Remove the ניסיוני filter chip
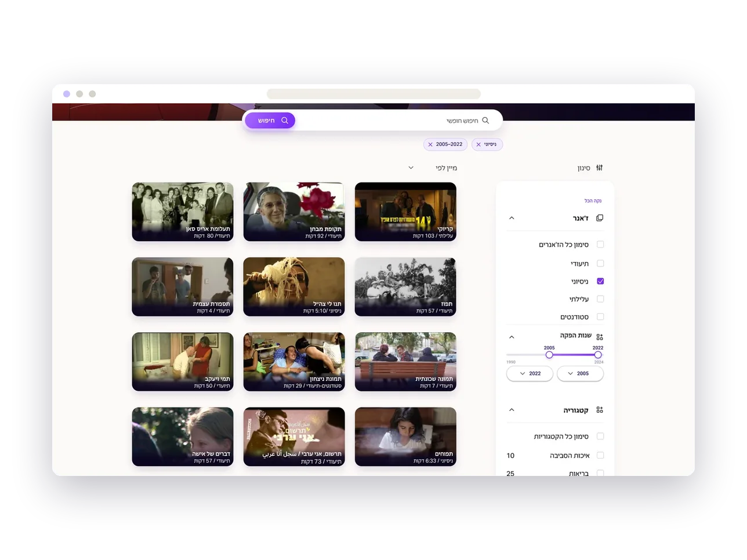747x560 pixels. click(478, 144)
